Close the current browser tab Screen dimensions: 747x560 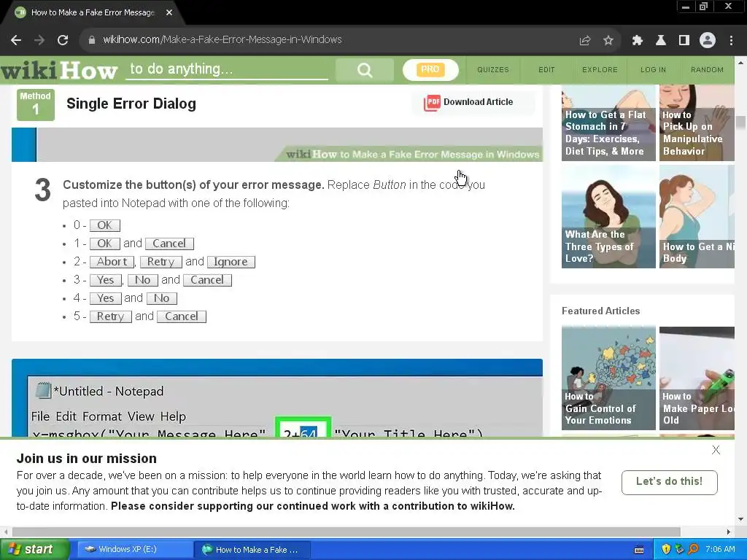tap(169, 12)
